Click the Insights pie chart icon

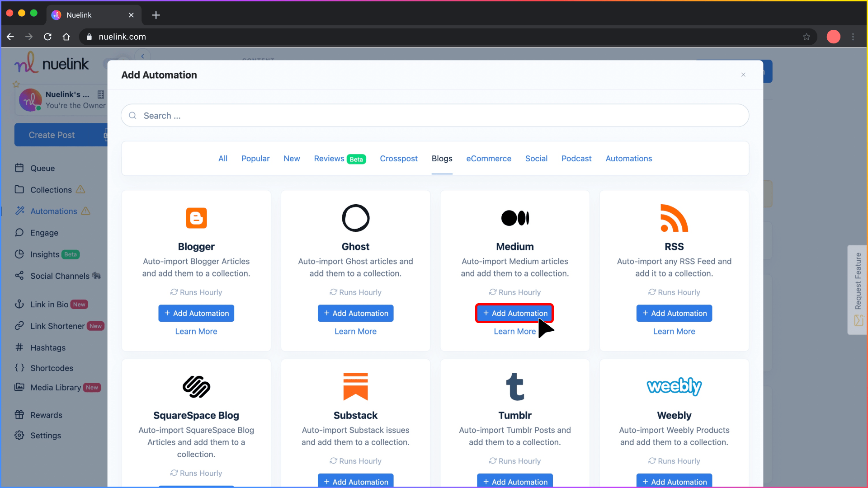click(19, 254)
